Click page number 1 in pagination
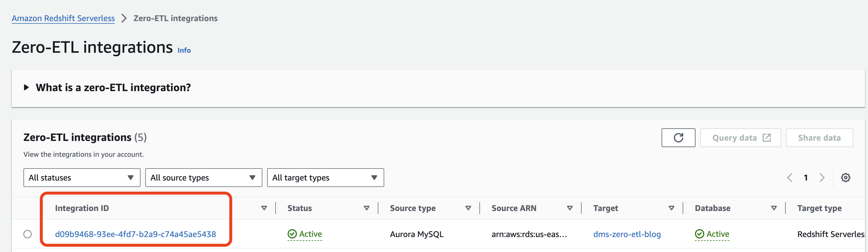The height and width of the screenshot is (252, 868). [x=805, y=178]
